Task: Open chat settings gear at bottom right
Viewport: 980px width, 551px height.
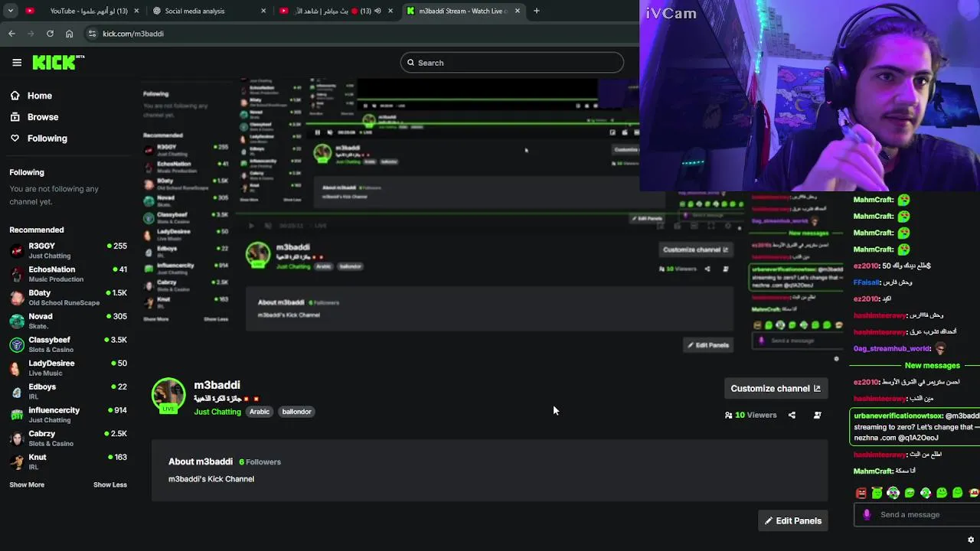Action: click(x=971, y=540)
